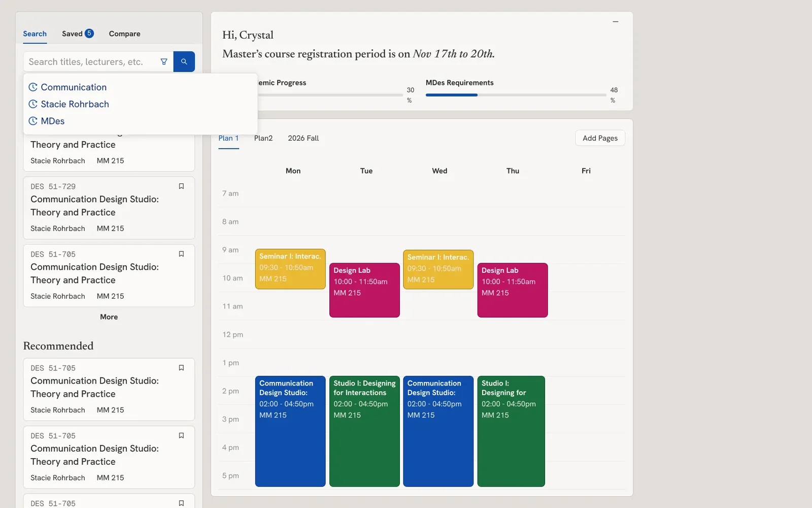Image resolution: width=812 pixels, height=508 pixels.
Task: Bookmark the first course card under Recommended
Action: click(x=181, y=368)
